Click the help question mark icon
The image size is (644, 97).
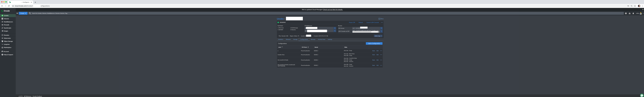tap(626, 13)
